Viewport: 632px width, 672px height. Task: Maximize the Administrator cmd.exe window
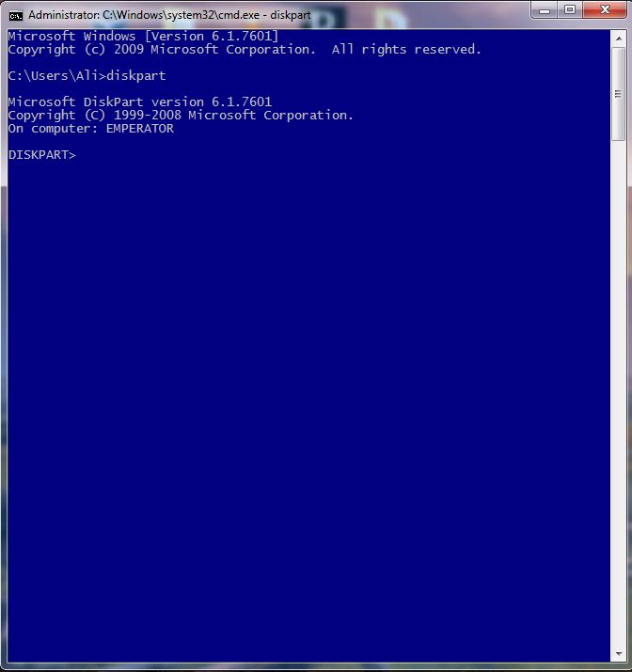coord(569,10)
